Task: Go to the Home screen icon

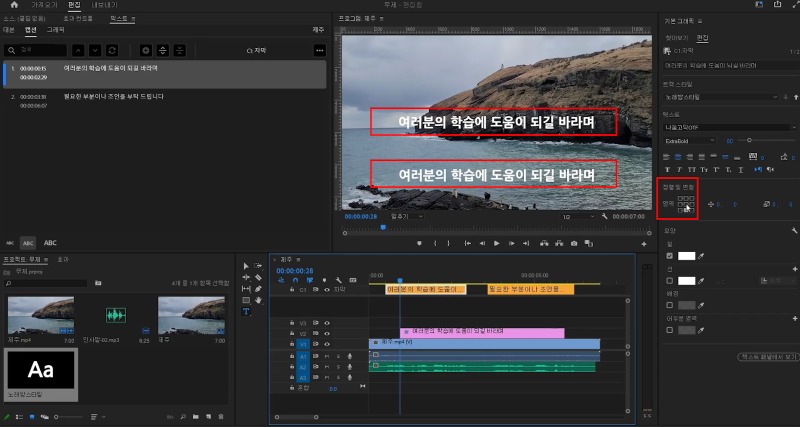Action: [x=14, y=5]
